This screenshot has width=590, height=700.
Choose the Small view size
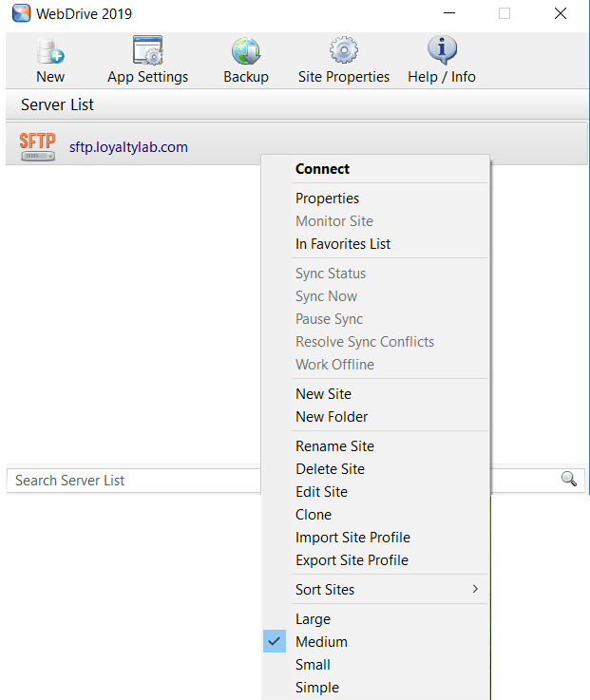(x=314, y=665)
